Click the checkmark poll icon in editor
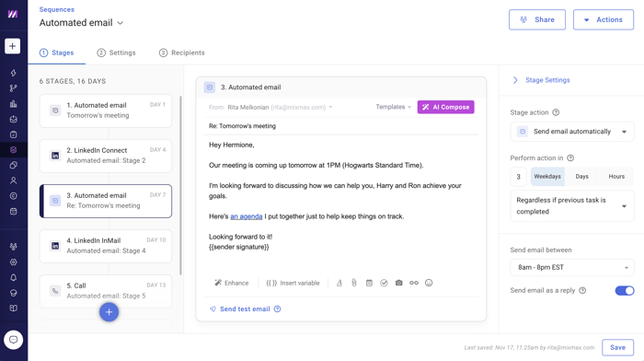This screenshot has height=361, width=644. 384,283
